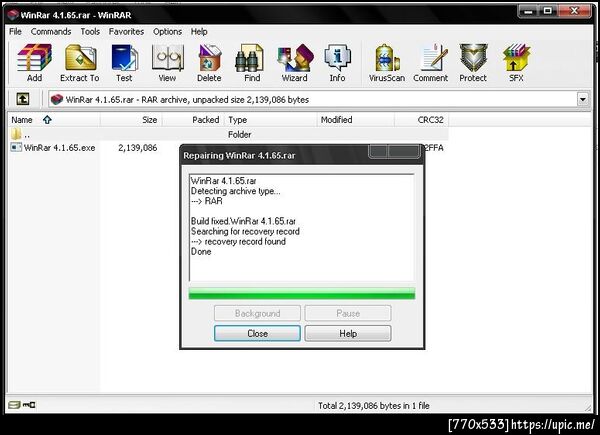Click the key icon in status bar
600x435 pixels.
tap(29, 405)
